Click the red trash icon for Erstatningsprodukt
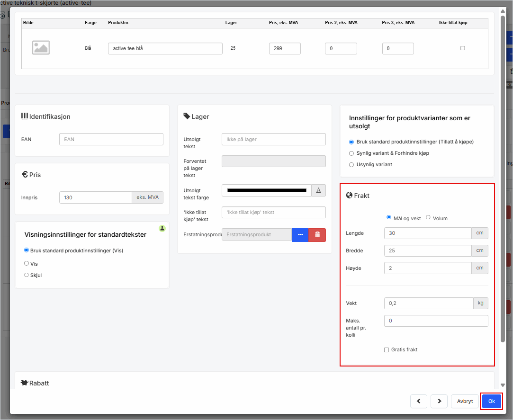This screenshot has height=420, width=513. point(317,234)
